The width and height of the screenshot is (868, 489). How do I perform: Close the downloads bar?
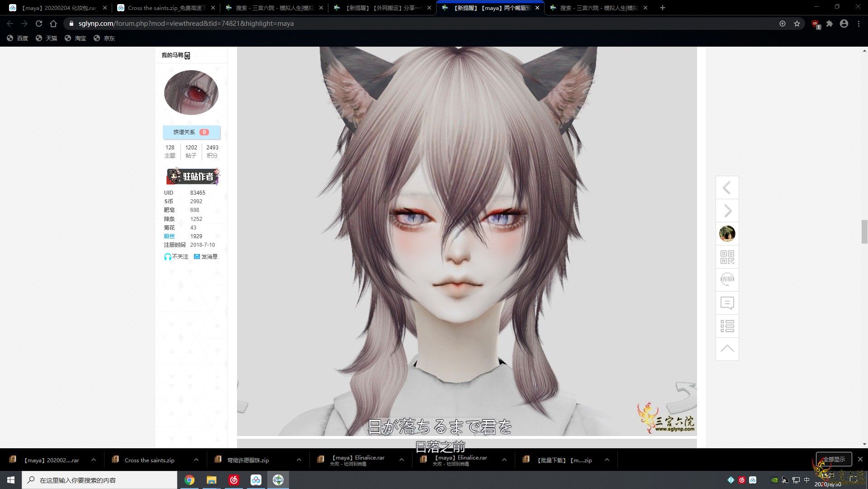[860, 459]
